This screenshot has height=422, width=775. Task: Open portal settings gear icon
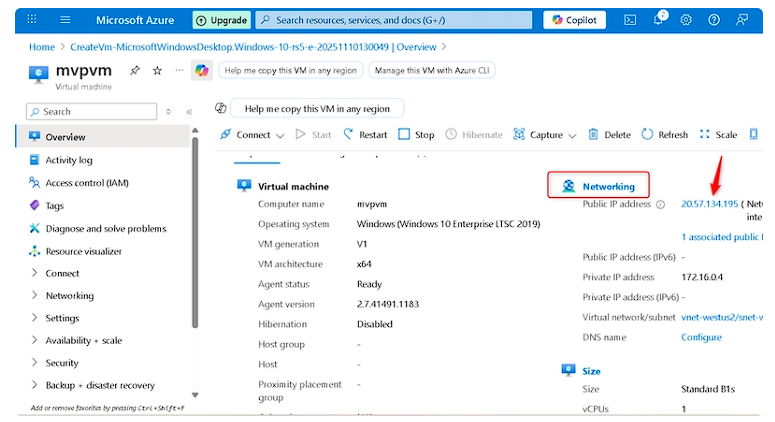(686, 19)
